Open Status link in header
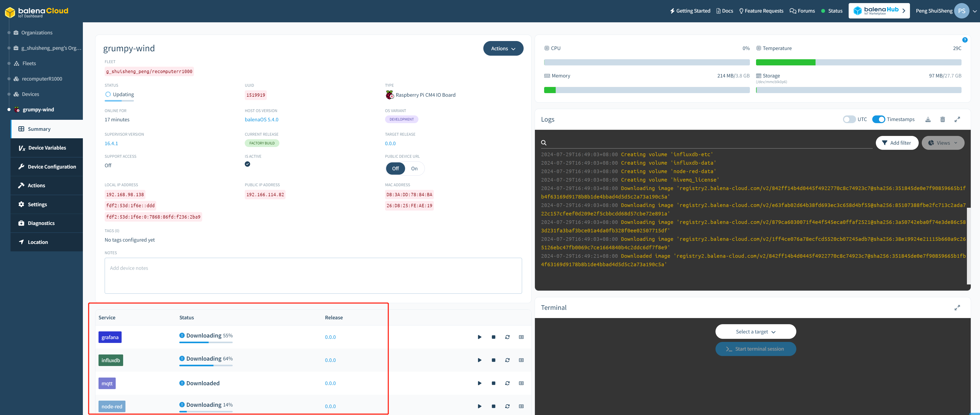The width and height of the screenshot is (980, 415). coord(832,11)
